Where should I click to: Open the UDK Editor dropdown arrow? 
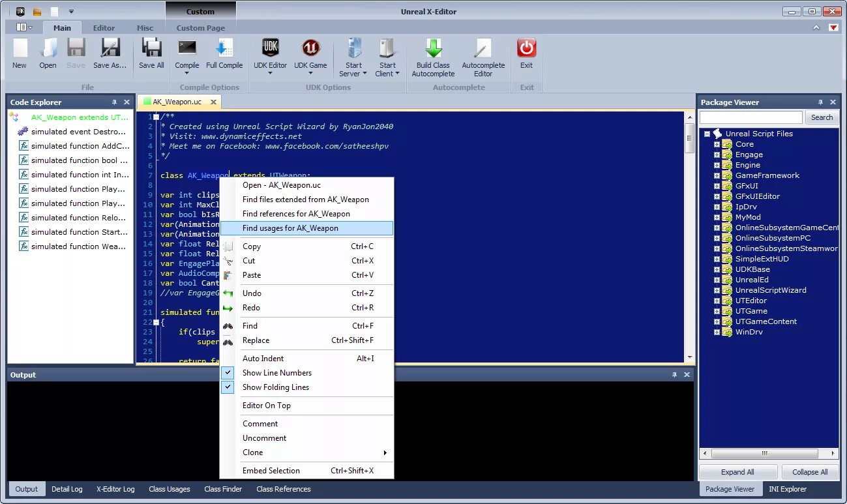point(270,73)
